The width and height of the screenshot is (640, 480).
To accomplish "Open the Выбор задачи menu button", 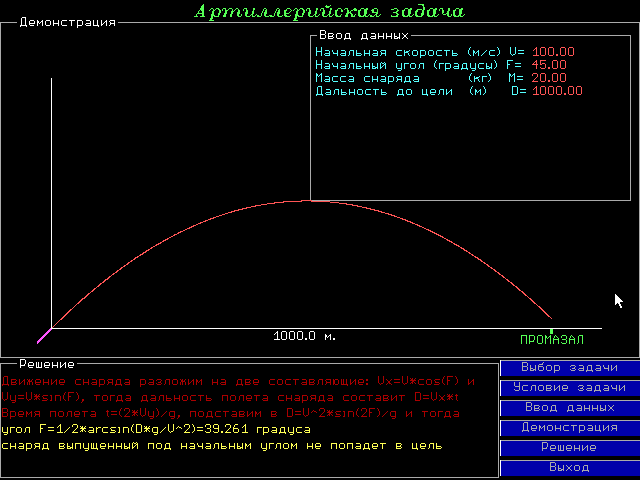I will (570, 368).
